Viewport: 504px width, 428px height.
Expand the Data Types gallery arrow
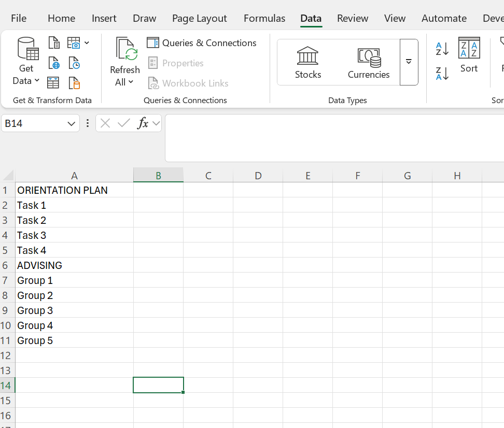409,62
